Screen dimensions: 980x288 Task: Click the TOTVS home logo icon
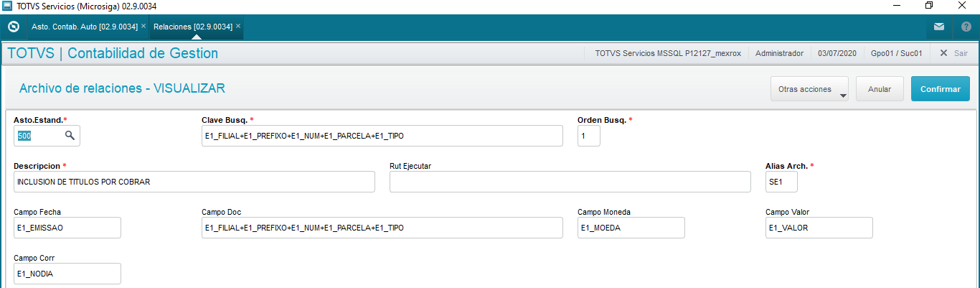[12, 27]
